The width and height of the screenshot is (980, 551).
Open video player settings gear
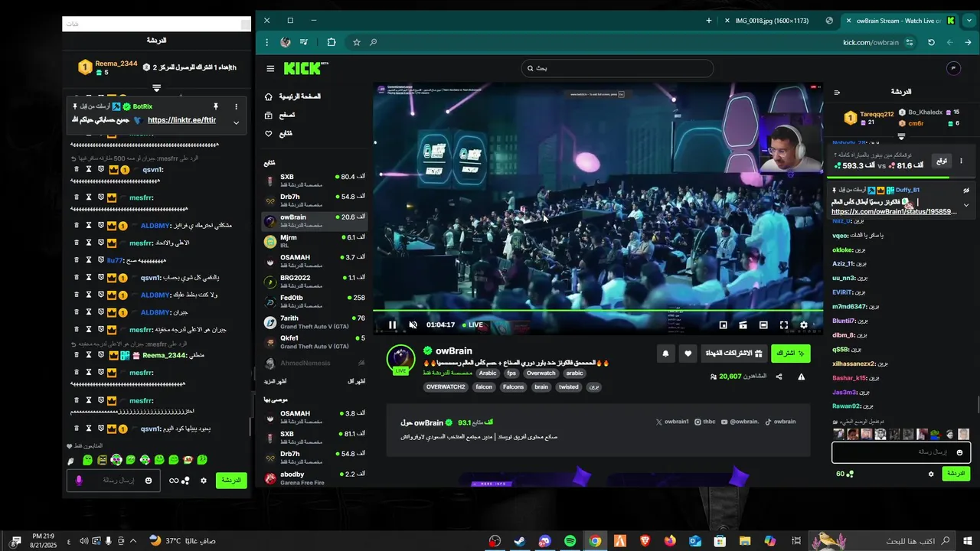(x=804, y=325)
